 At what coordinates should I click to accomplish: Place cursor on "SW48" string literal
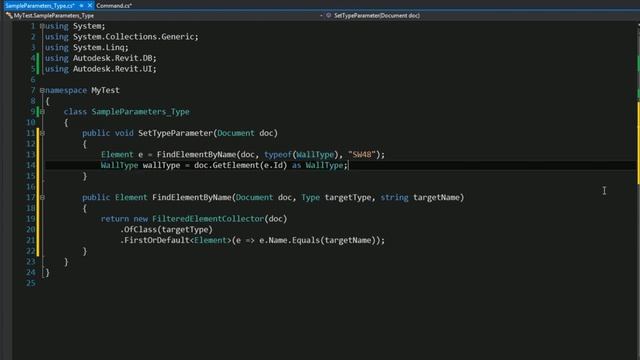(362, 154)
